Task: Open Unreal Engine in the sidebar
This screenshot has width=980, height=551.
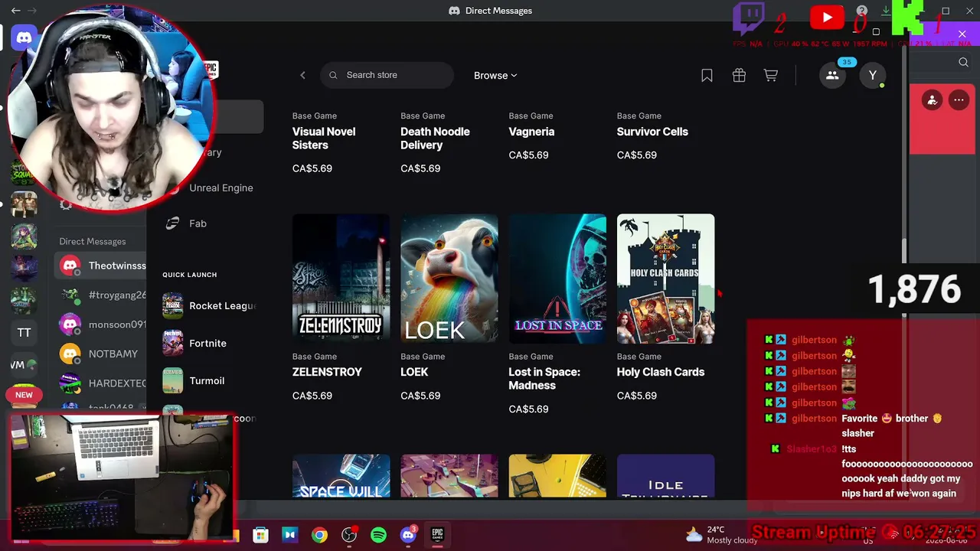Action: point(221,187)
